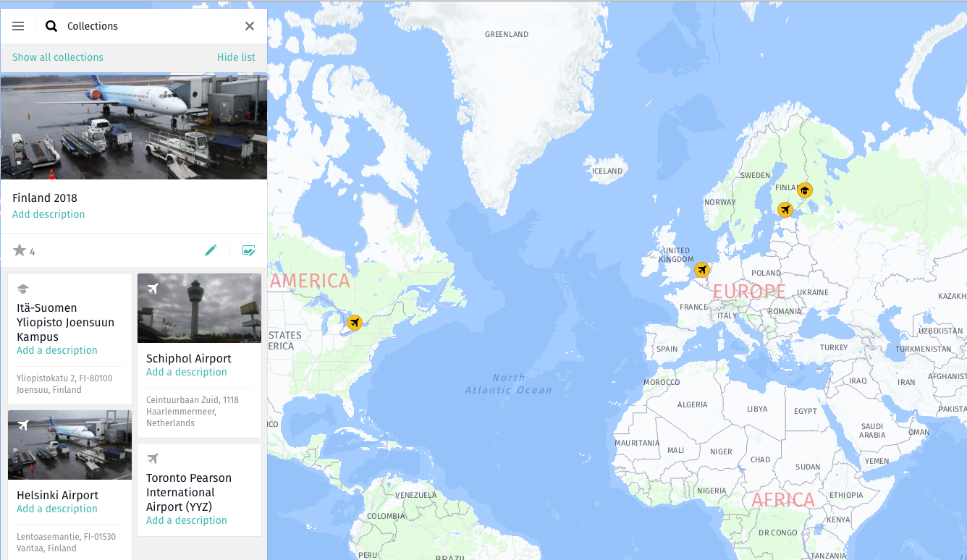Screen dimensions: 967x560
Task: Click the star icon showing 4 places
Action: coord(20,250)
